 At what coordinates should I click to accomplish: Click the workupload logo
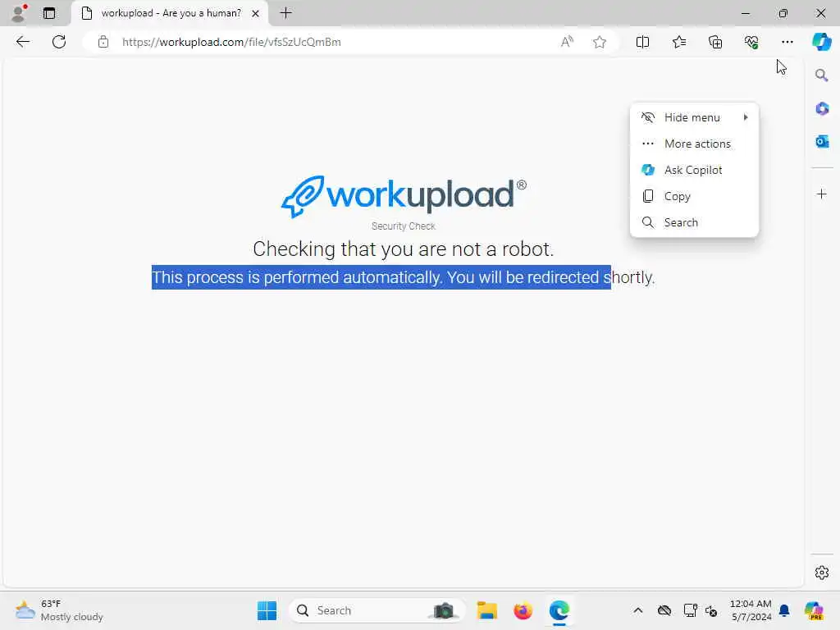pos(404,195)
